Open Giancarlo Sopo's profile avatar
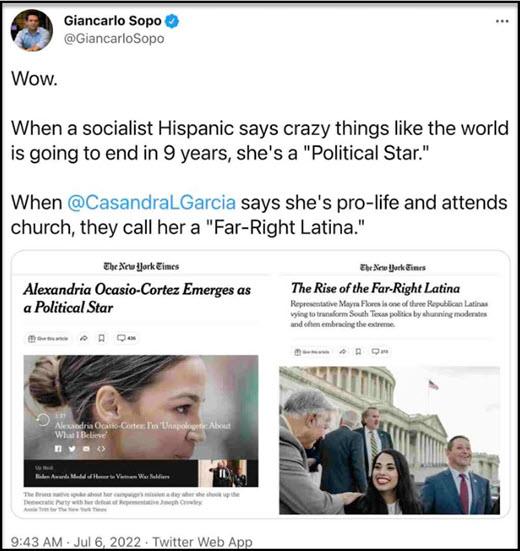This screenshot has height=551, width=520. tap(32, 31)
